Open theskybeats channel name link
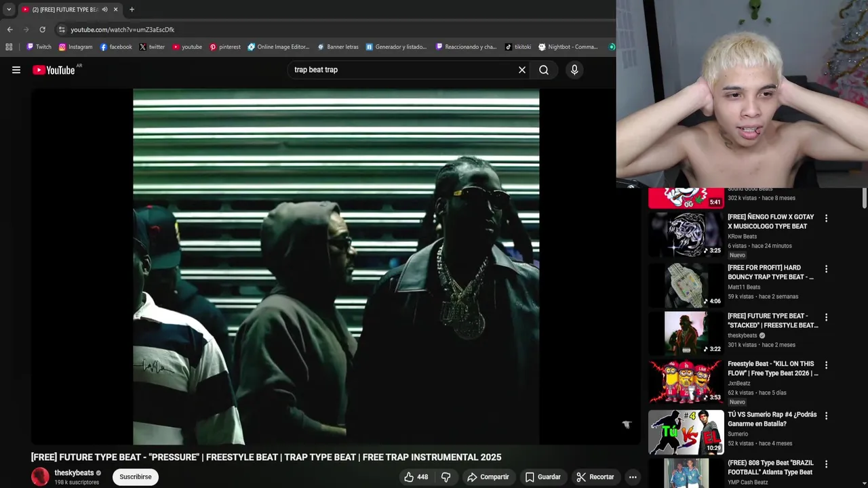This screenshot has height=488, width=868. tap(74, 473)
